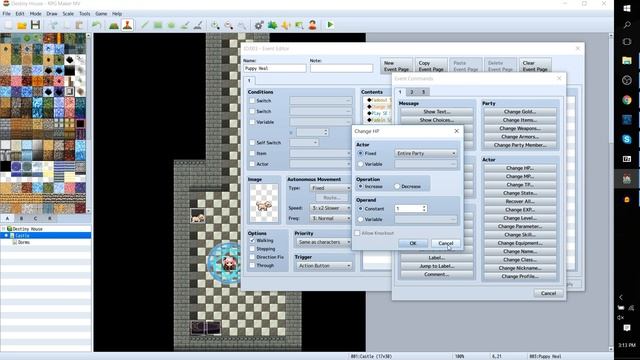This screenshot has height=360, width=640.
Task: Select Variable radio under Actor section
Action: coord(360,164)
